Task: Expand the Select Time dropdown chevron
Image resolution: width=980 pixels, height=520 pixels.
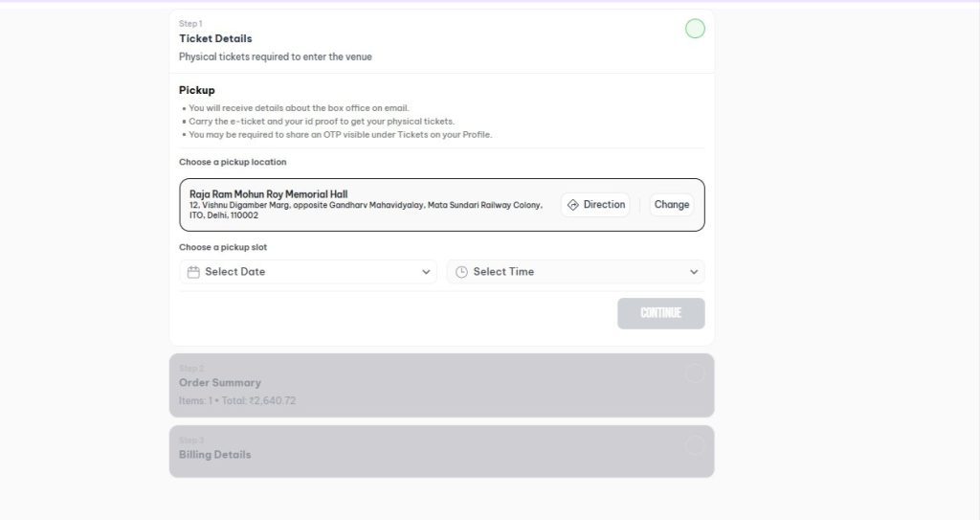Action: coord(694,272)
